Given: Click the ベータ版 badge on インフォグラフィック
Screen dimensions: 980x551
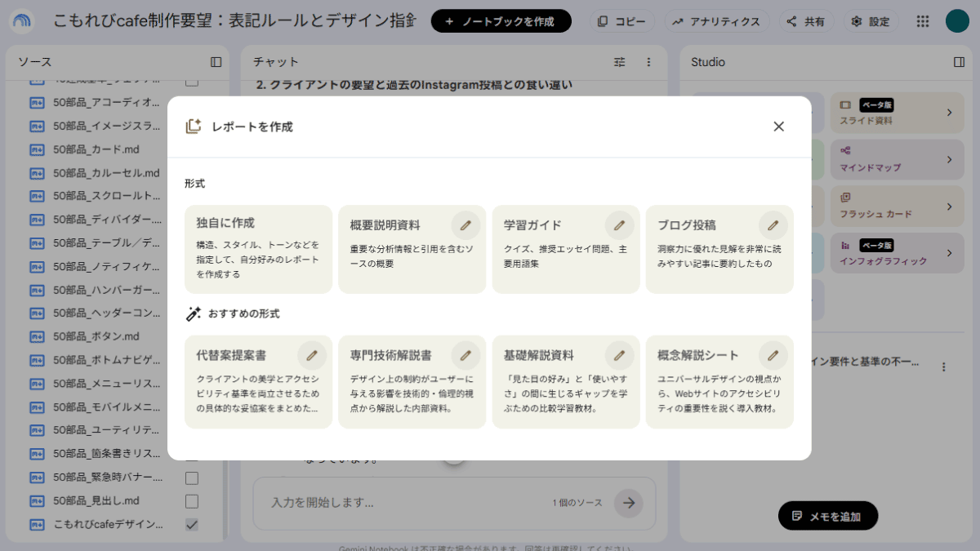Looking at the screenshot, I should click(x=877, y=245).
